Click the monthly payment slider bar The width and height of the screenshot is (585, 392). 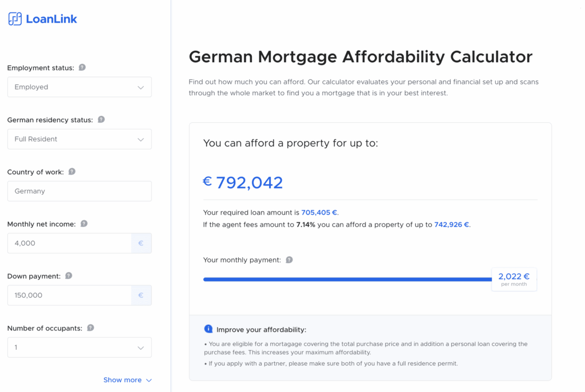tap(347, 279)
